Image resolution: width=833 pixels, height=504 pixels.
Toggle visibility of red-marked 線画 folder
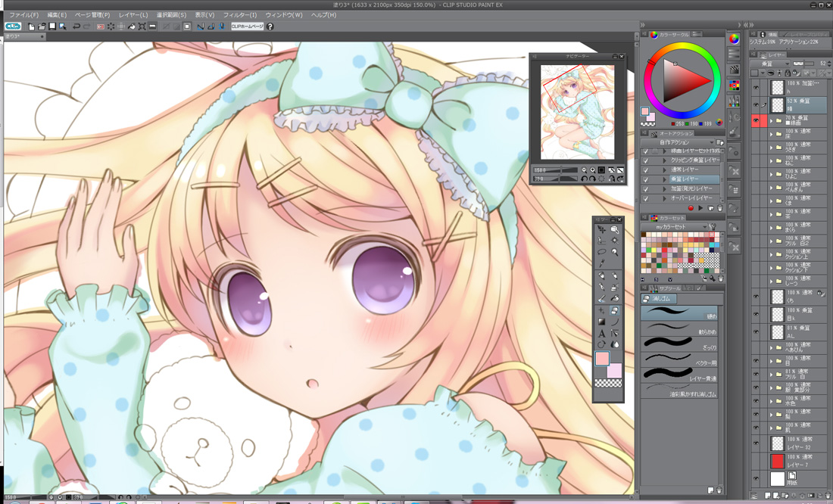tap(756, 121)
